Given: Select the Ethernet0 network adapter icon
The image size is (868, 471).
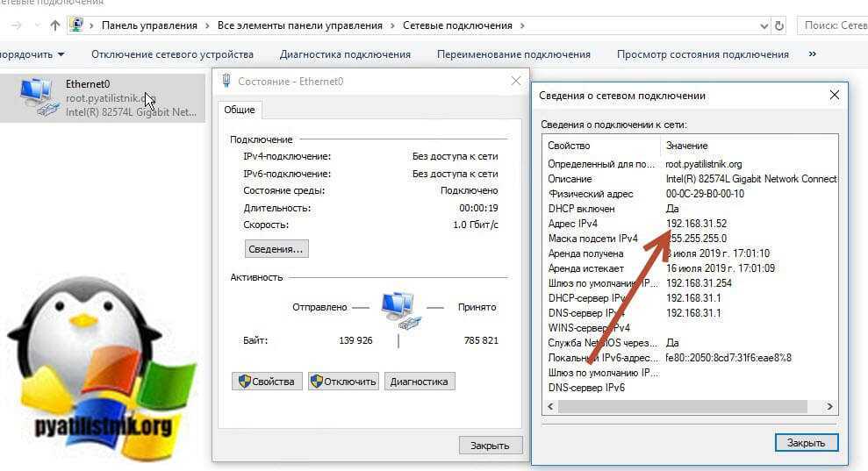Looking at the screenshot, I should (x=39, y=97).
